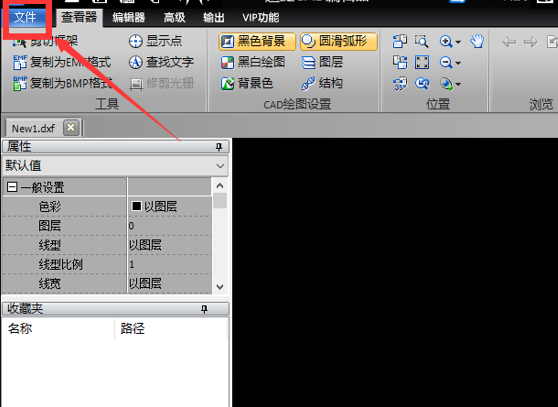Click the zoom out magnifier

click(x=446, y=63)
